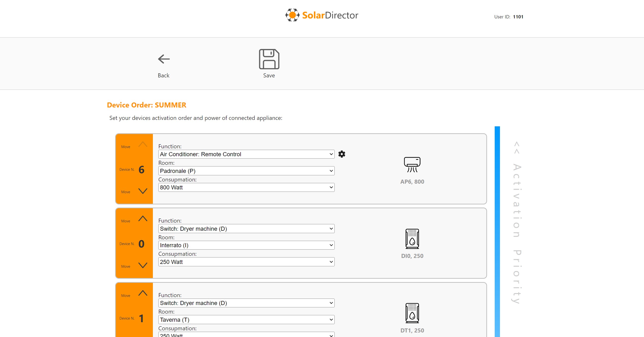Move device 0 up with arrow
Image resolution: width=644 pixels, height=337 pixels.
pos(143,219)
